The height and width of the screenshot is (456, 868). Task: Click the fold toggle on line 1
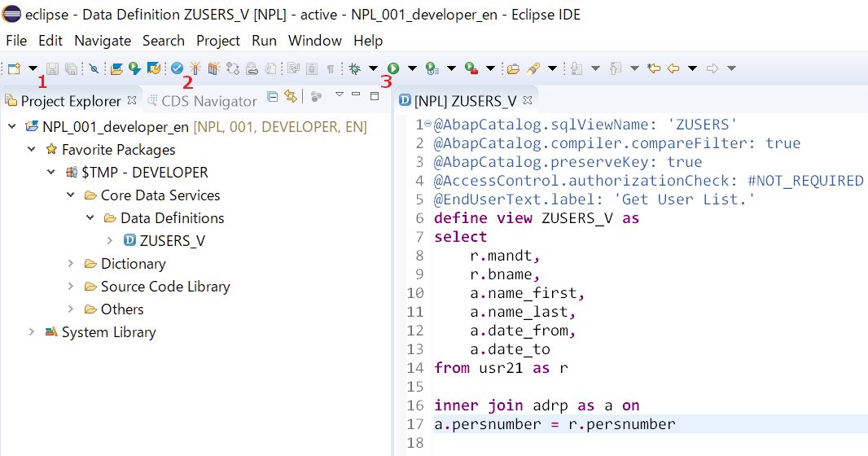(x=427, y=124)
